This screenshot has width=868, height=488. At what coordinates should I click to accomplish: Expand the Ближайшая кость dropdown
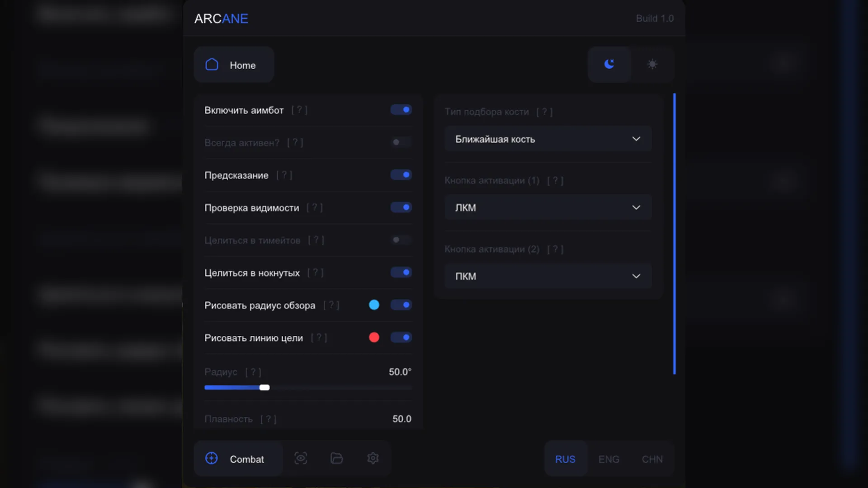coord(548,139)
